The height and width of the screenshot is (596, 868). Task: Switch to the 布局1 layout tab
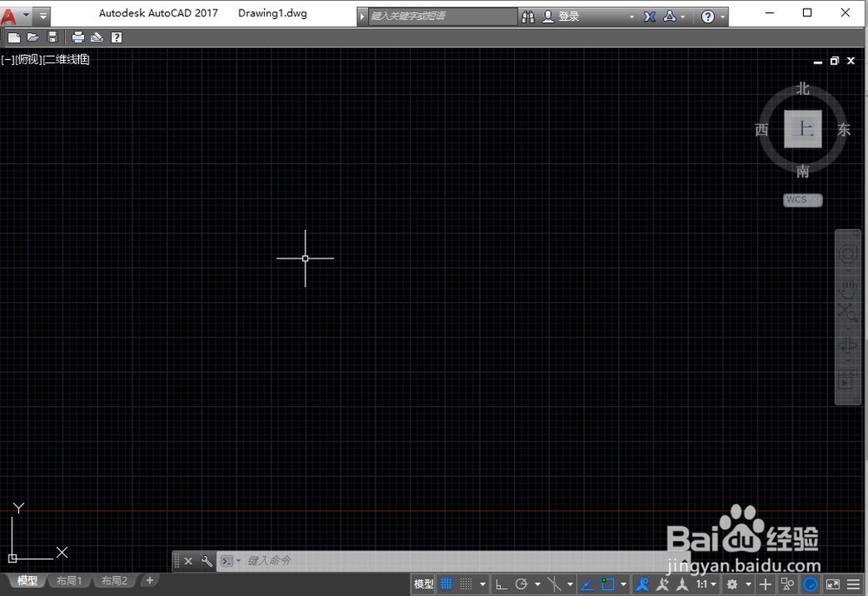[69, 580]
